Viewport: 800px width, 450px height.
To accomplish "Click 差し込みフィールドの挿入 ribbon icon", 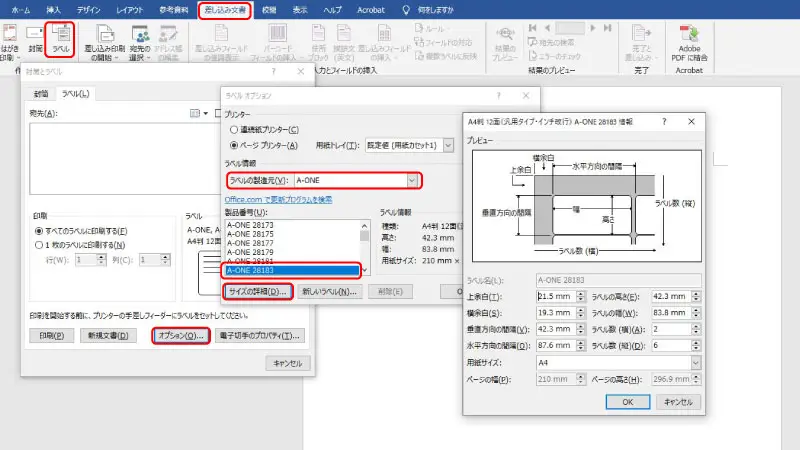I will tap(384, 42).
